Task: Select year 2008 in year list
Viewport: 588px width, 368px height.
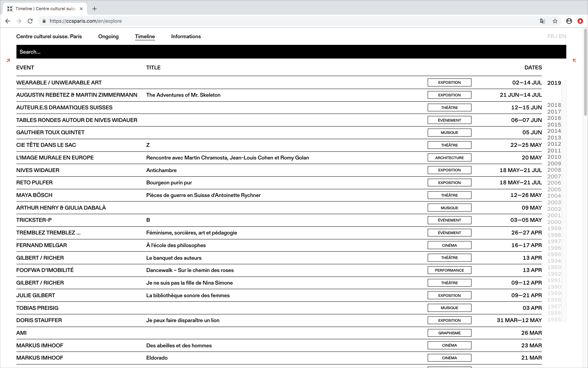Action: pyautogui.click(x=554, y=170)
